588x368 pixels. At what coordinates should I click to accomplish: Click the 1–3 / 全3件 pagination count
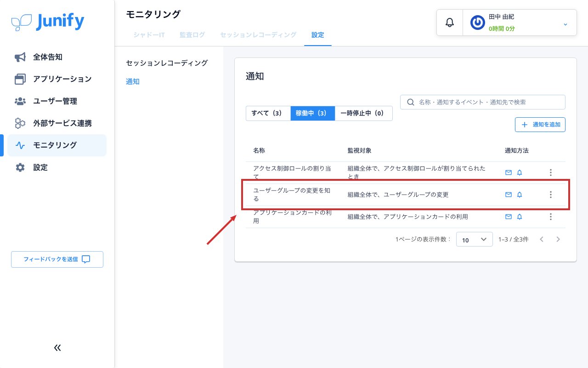click(x=514, y=239)
